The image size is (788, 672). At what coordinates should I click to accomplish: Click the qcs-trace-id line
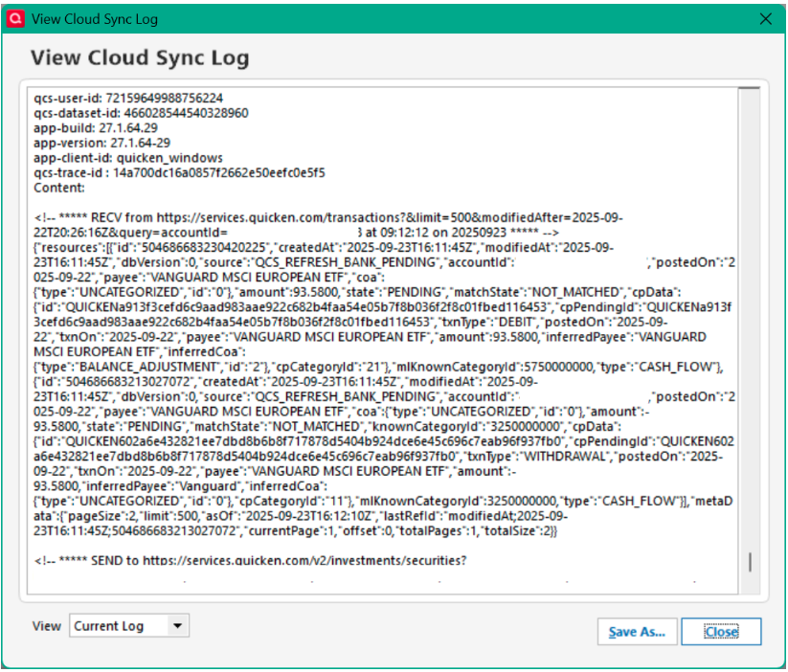(179, 173)
